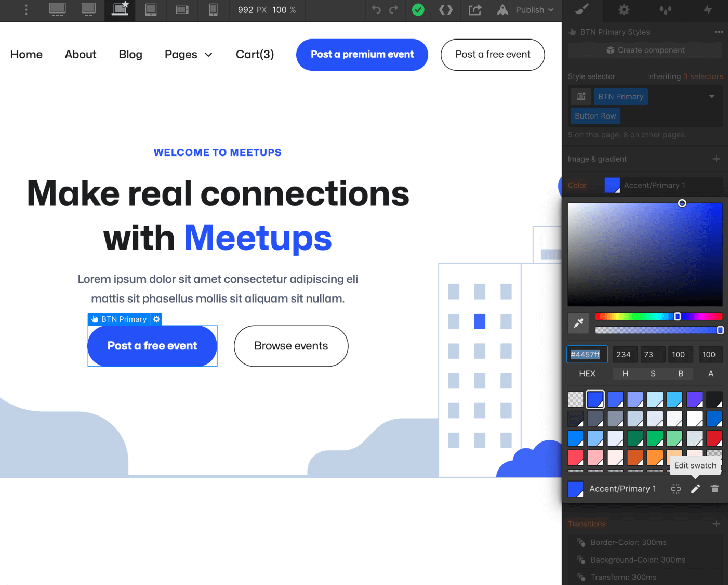Open the top-left three-dot menu
The height and width of the screenshot is (585, 728).
click(25, 10)
